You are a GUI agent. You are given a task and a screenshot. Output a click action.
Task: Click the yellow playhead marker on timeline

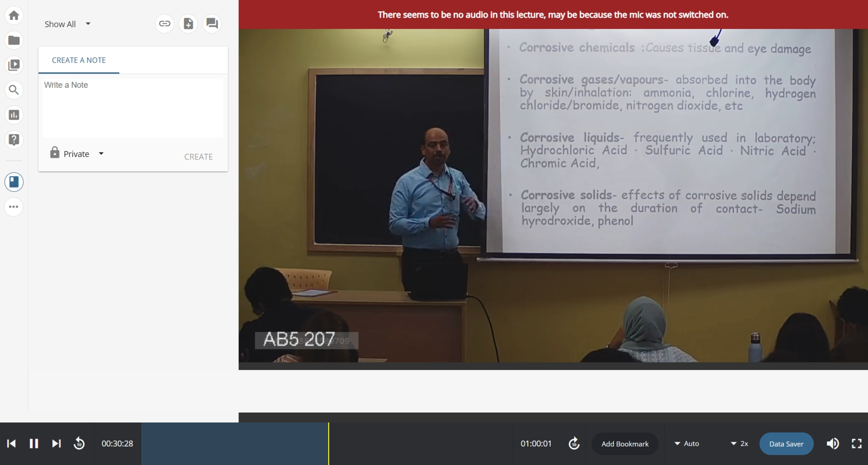click(x=328, y=444)
